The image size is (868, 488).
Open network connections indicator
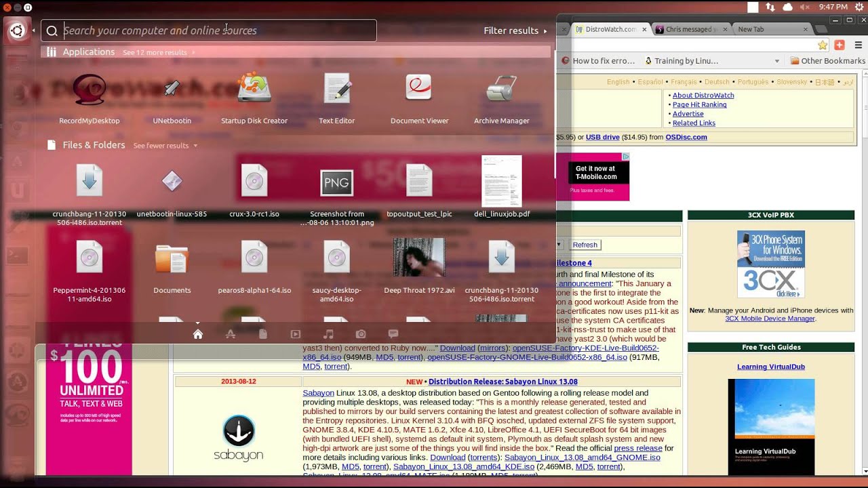770,7
